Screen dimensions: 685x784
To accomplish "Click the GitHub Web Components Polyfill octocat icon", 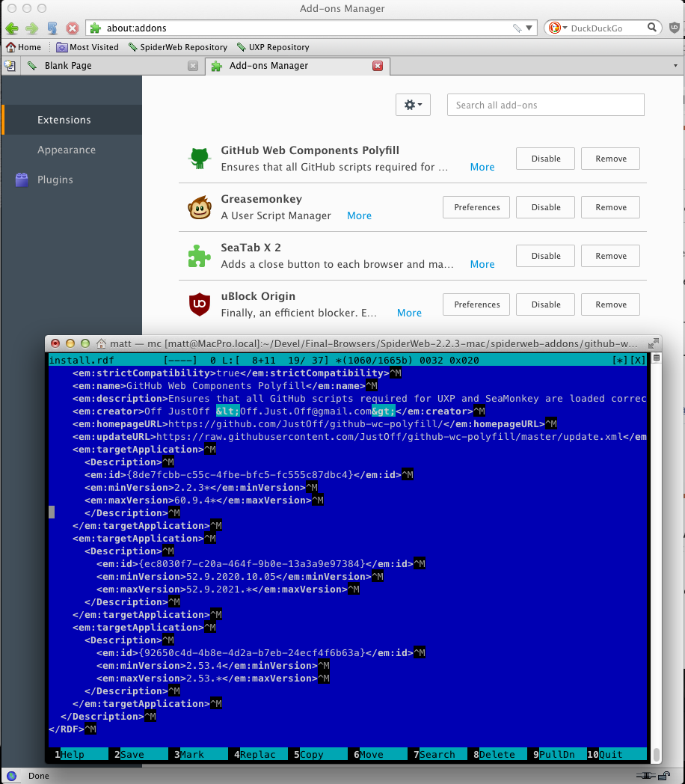I will click(x=200, y=159).
